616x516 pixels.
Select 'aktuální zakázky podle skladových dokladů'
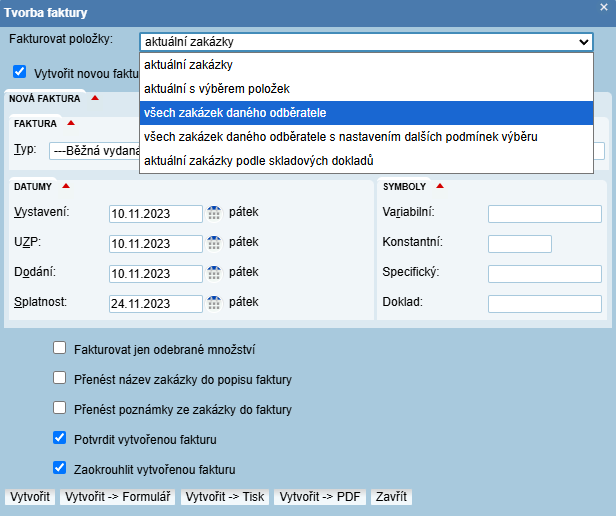tap(259, 160)
